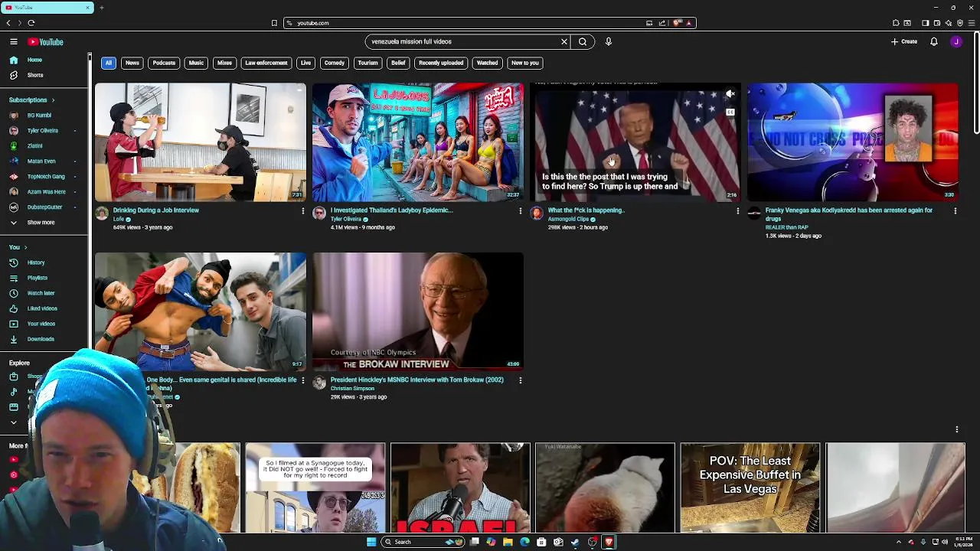The width and height of the screenshot is (980, 551).
Task: Clear the search box with X
Action: (x=564, y=42)
